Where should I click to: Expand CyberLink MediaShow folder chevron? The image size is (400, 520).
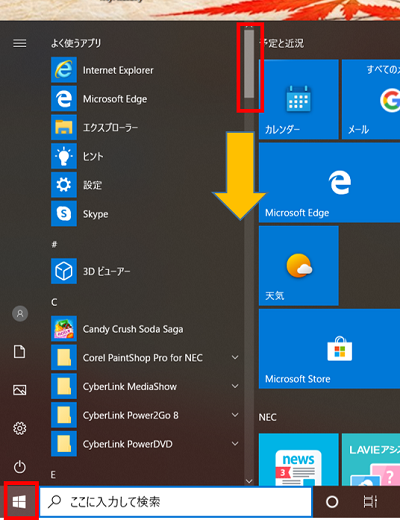click(x=235, y=386)
